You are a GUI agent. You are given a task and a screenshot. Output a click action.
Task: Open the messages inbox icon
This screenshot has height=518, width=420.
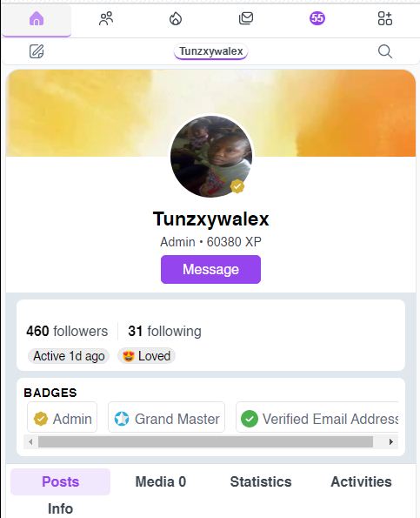pyautogui.click(x=246, y=18)
